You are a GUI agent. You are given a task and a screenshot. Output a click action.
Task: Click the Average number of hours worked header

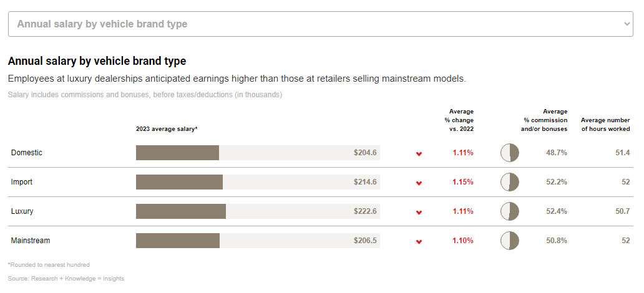[605, 125]
